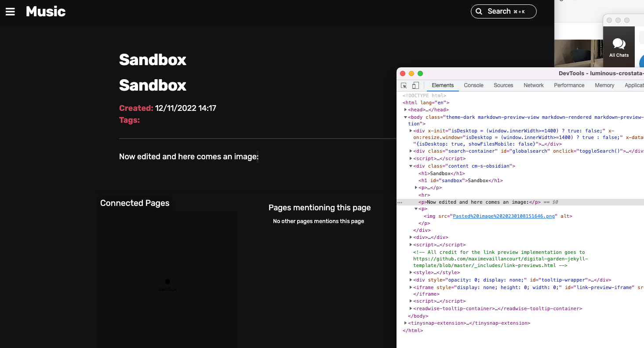Open the Pasted image png link
Viewport: 644px width, 348px height.
[504, 216]
